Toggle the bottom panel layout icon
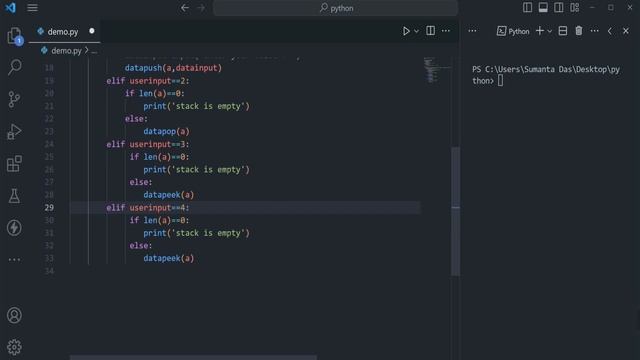This screenshot has width=640, height=360. (543, 8)
